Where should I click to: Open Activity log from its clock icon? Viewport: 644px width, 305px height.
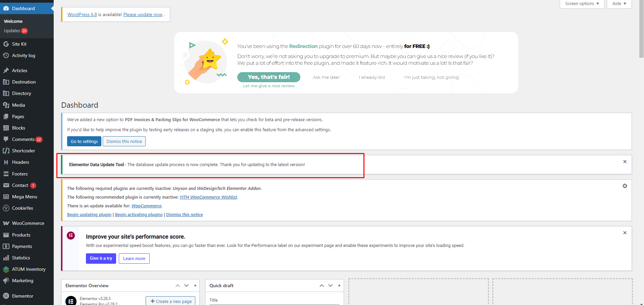tap(6, 55)
